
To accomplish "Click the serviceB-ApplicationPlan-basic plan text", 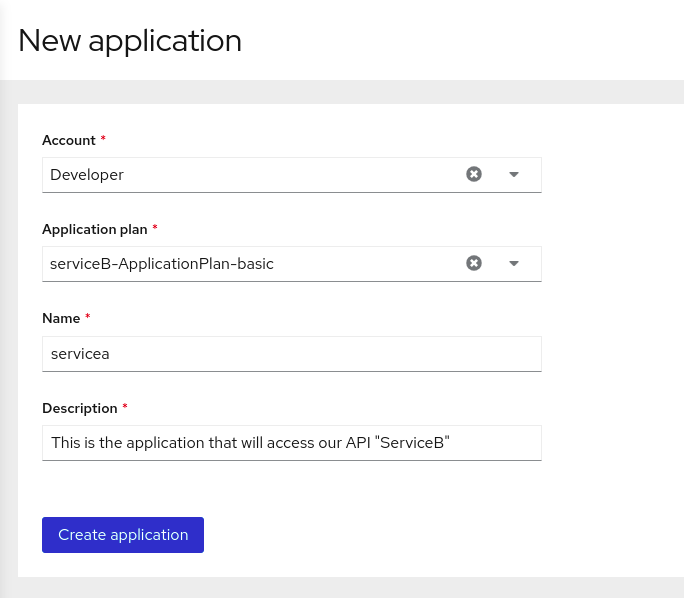I will tap(162, 263).
